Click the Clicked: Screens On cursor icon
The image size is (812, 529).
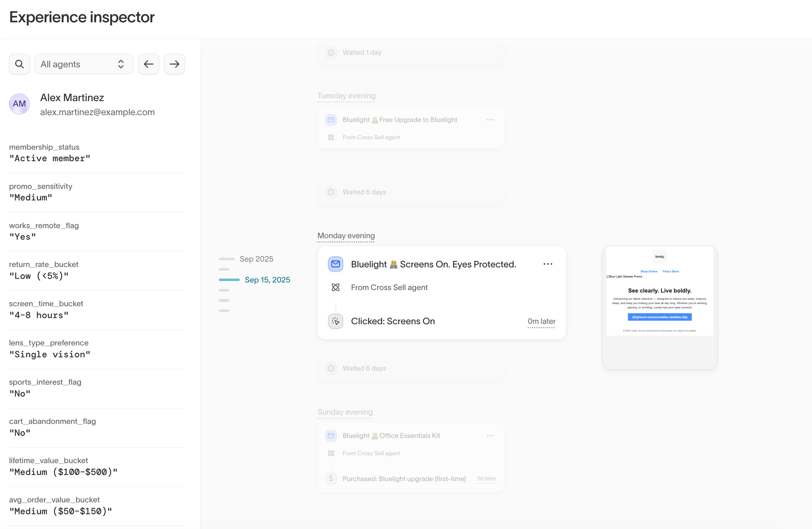click(x=335, y=321)
